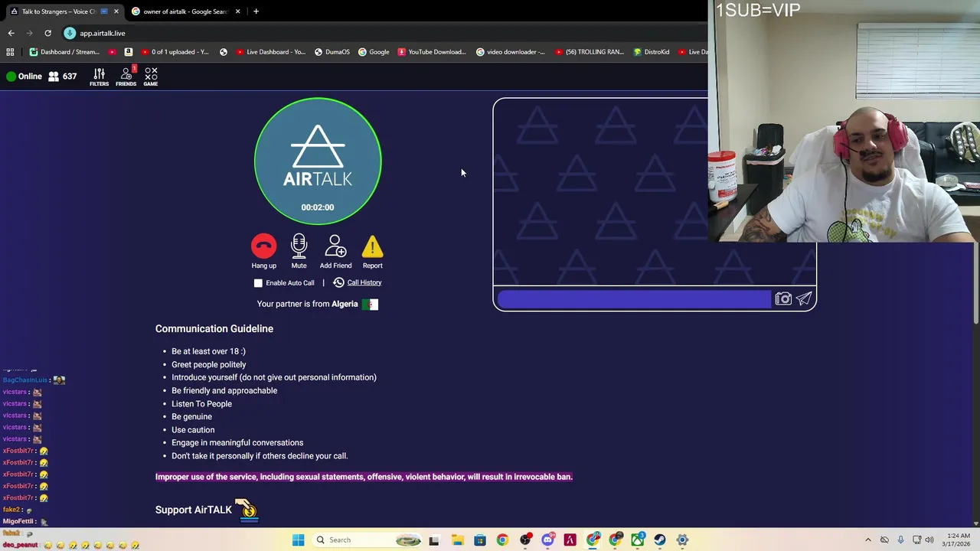
Task: Open File Explorer from the taskbar
Action: click(x=457, y=540)
